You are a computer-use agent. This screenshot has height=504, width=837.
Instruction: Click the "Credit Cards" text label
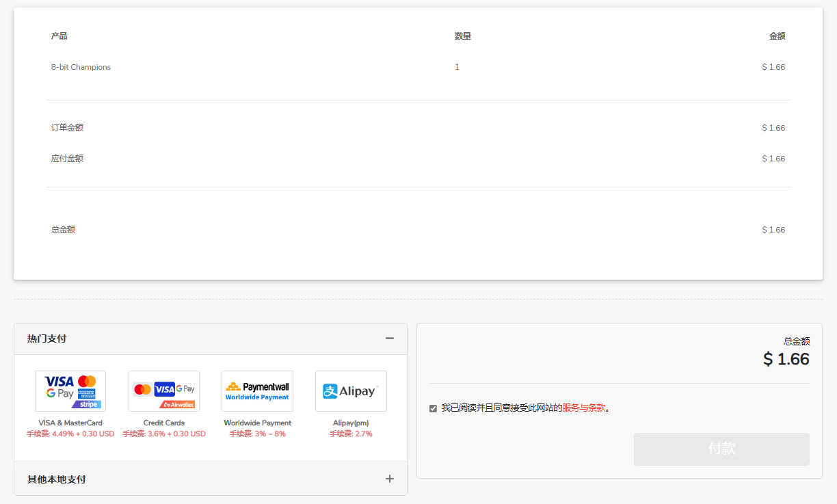click(164, 423)
